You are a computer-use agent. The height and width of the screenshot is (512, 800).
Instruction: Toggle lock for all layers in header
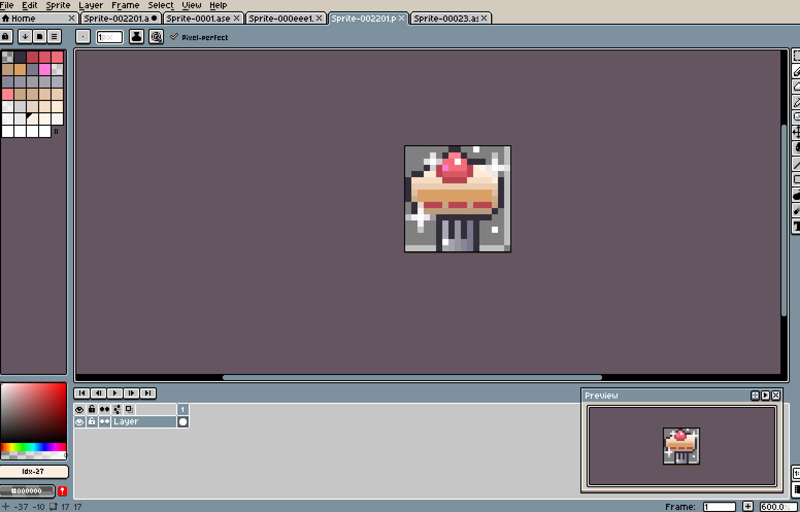pos(92,409)
